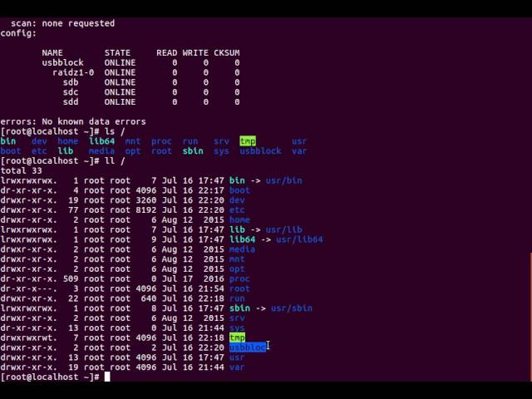
Task: Click the home directory in ll listing
Action: pos(239,219)
